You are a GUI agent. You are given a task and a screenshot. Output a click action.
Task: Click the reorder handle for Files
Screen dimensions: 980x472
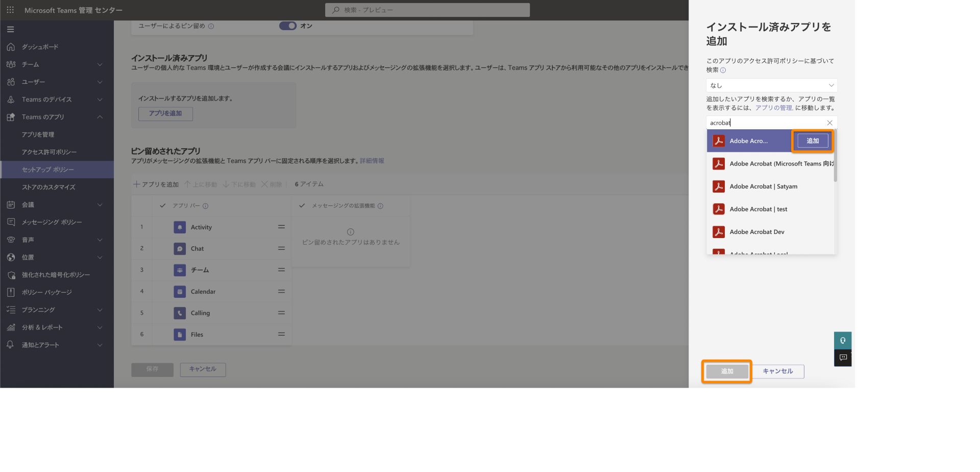(x=281, y=334)
